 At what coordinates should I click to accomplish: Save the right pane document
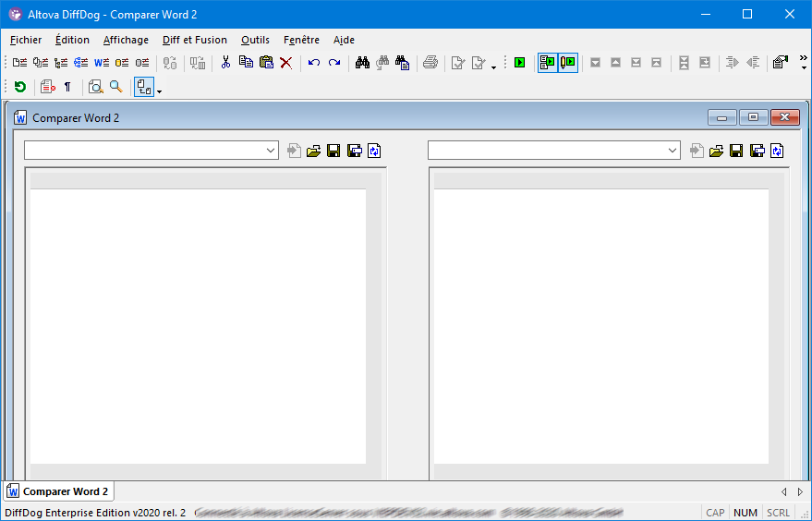pyautogui.click(x=736, y=151)
